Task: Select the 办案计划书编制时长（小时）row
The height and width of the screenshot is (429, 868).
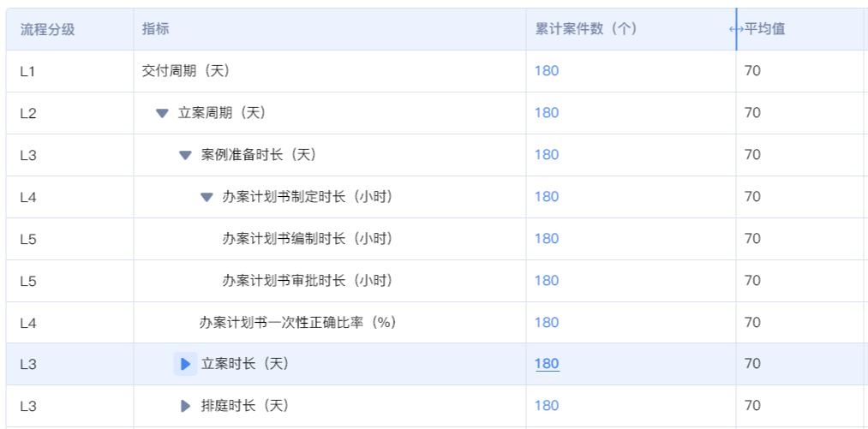Action: (x=307, y=239)
